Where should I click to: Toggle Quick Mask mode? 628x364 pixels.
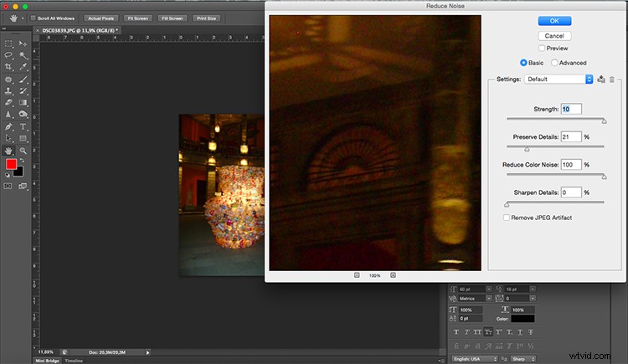[8, 187]
